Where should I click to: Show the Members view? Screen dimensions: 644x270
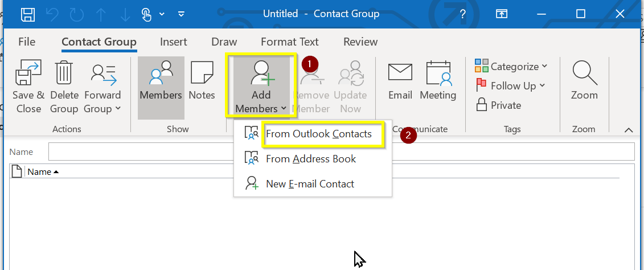pos(161,87)
